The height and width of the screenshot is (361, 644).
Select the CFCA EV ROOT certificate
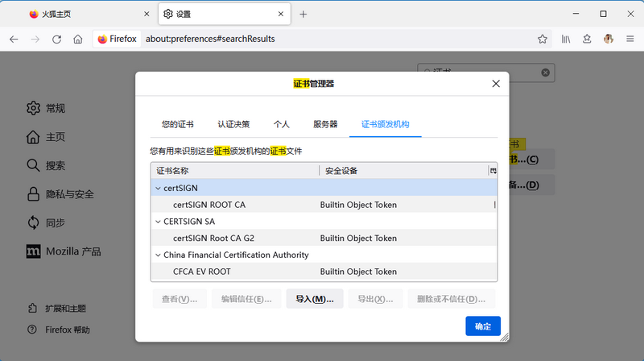[x=202, y=272]
